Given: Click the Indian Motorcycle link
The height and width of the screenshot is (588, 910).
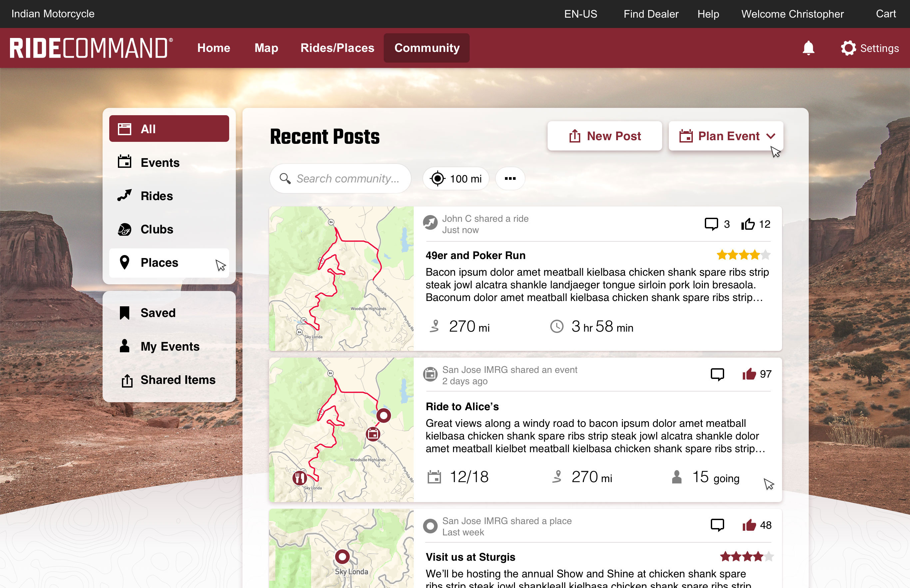Looking at the screenshot, I should [x=53, y=14].
